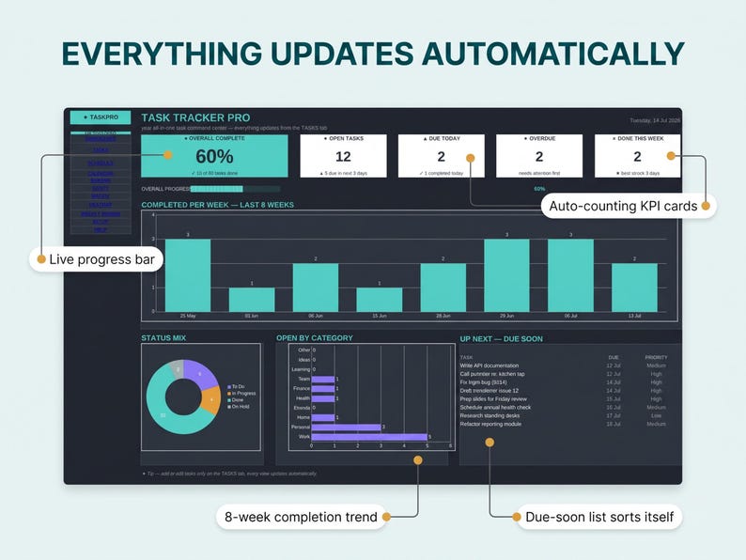Open the TASKS sidebar link

(101, 150)
